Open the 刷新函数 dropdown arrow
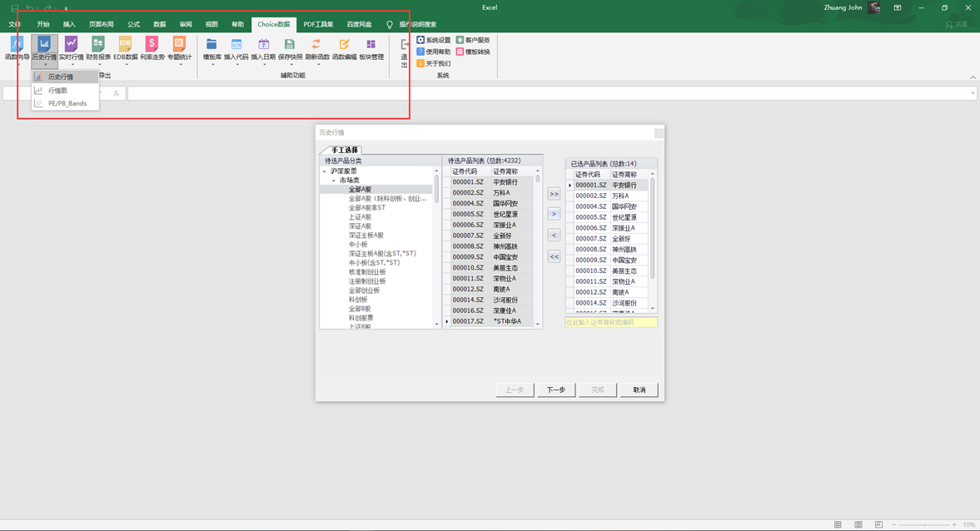This screenshot has height=531, width=980. [x=317, y=64]
